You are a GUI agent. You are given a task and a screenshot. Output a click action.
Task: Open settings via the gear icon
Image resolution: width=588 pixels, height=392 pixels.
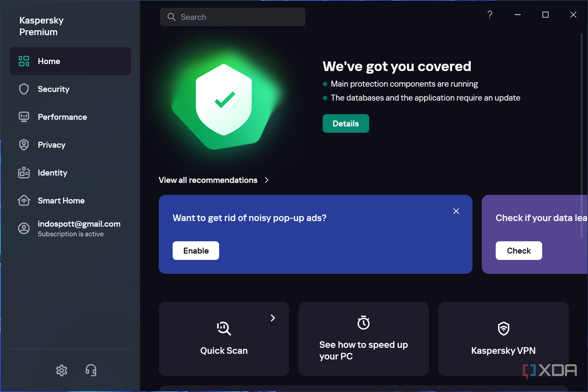pos(62,370)
